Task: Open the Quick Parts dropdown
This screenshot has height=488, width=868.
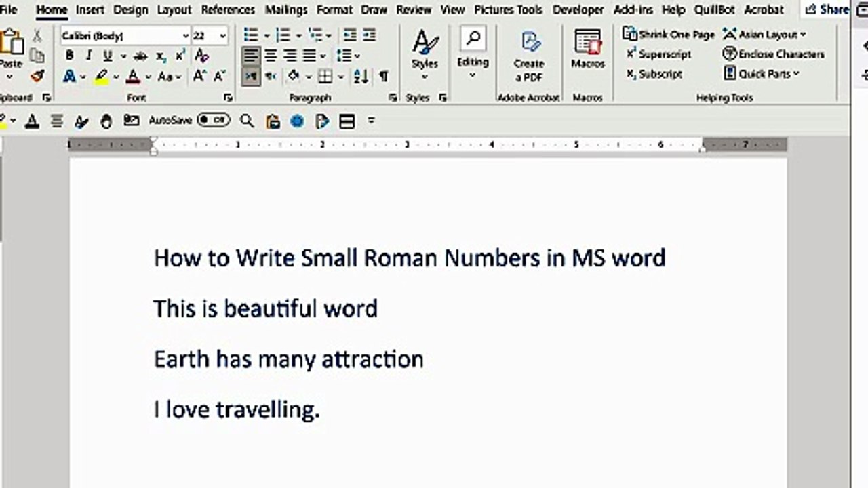Action: pyautogui.click(x=762, y=73)
